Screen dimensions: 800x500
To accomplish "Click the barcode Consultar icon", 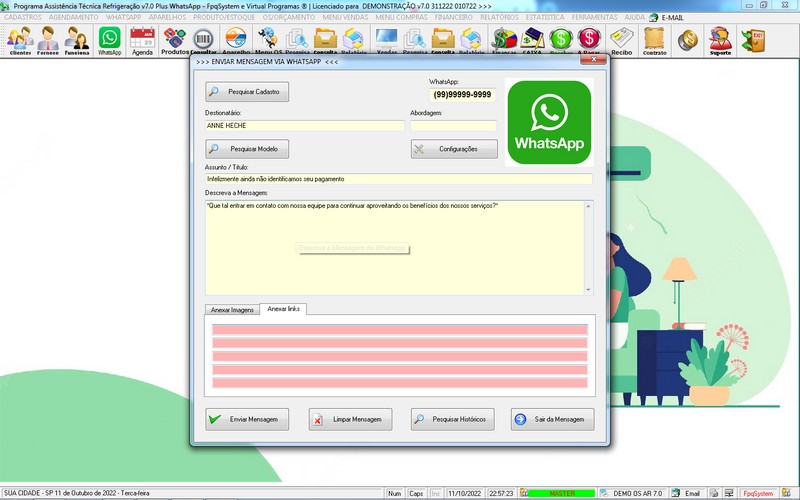I will pos(203,40).
